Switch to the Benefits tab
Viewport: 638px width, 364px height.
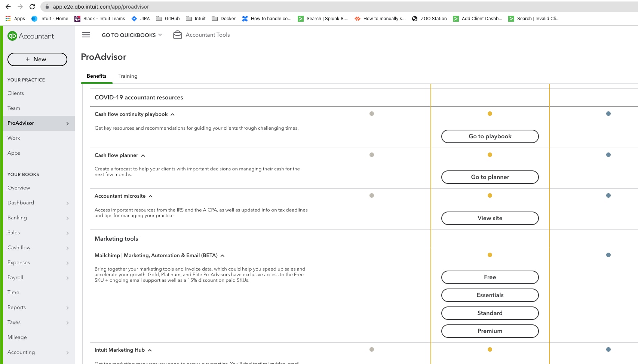[x=96, y=76]
